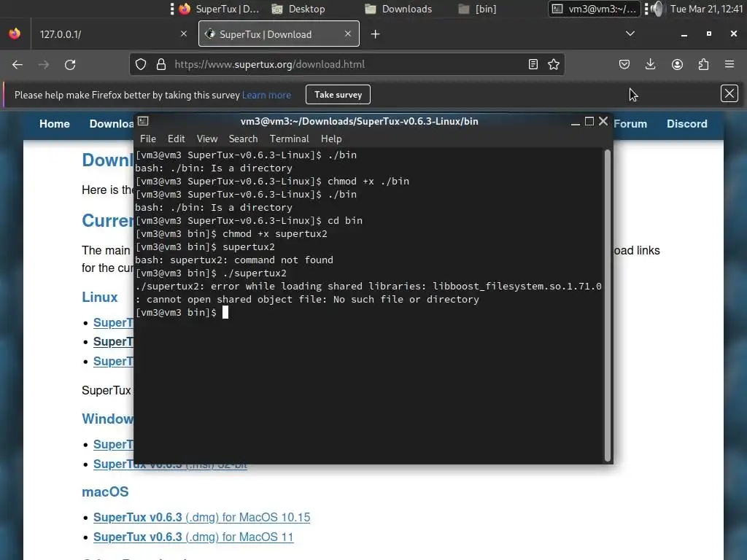Click the macOS section heading

(105, 491)
